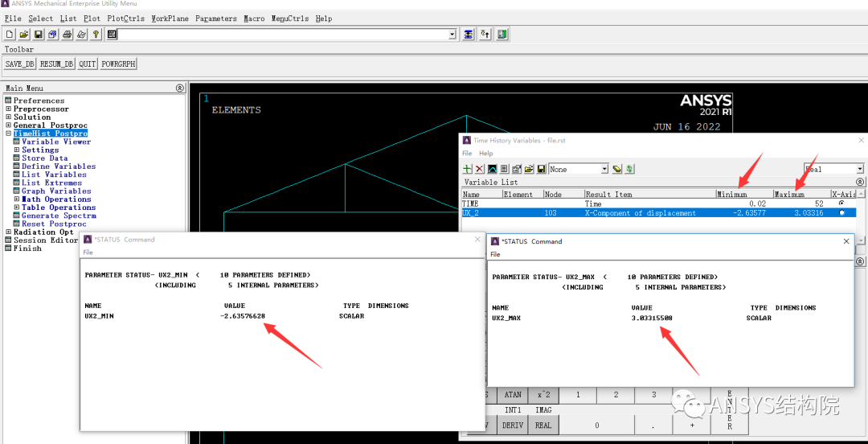The width and height of the screenshot is (868, 444).
Task: Expand the Radiation Opt tree node
Action: (8, 232)
